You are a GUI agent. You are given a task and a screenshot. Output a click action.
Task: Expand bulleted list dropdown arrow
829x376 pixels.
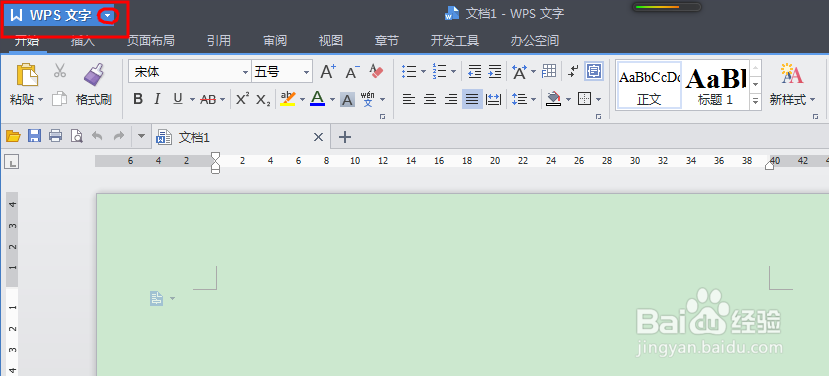[x=423, y=71]
